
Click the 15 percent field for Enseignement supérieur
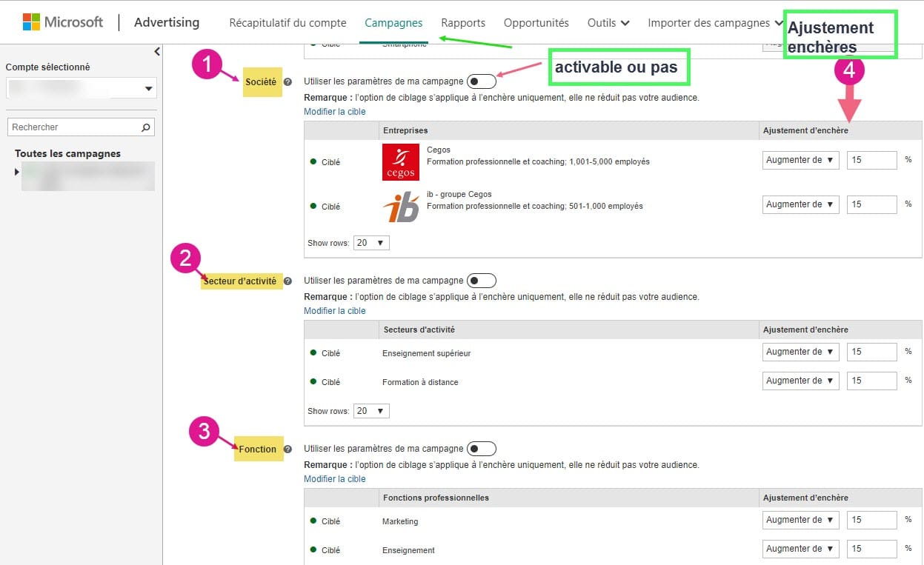coord(871,352)
